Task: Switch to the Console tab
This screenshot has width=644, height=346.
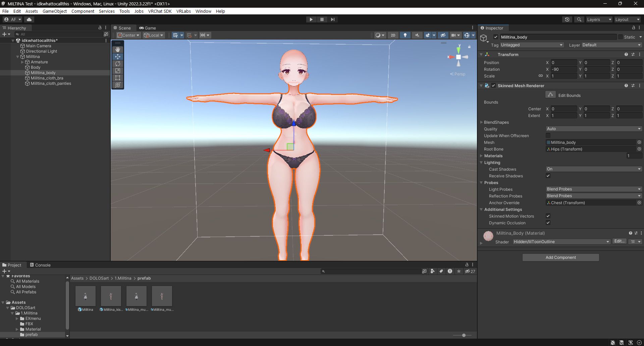Action: (40, 265)
